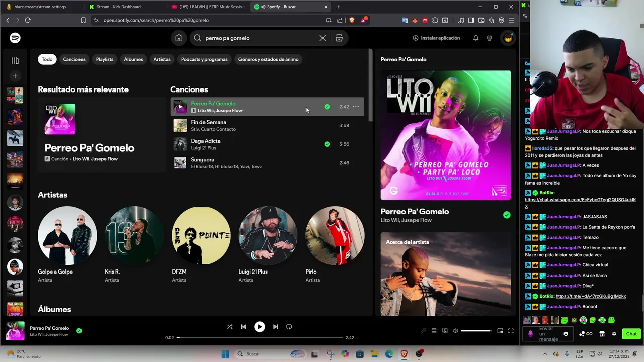Viewport: 644px width, 362px height.
Task: Select the Playlists filter chip
Action: pos(105,59)
